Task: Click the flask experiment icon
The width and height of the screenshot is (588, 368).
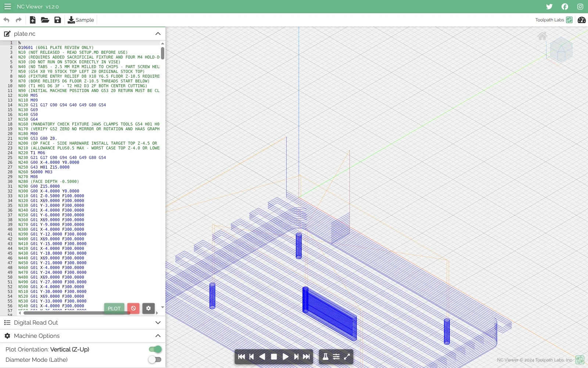Action: point(326,357)
